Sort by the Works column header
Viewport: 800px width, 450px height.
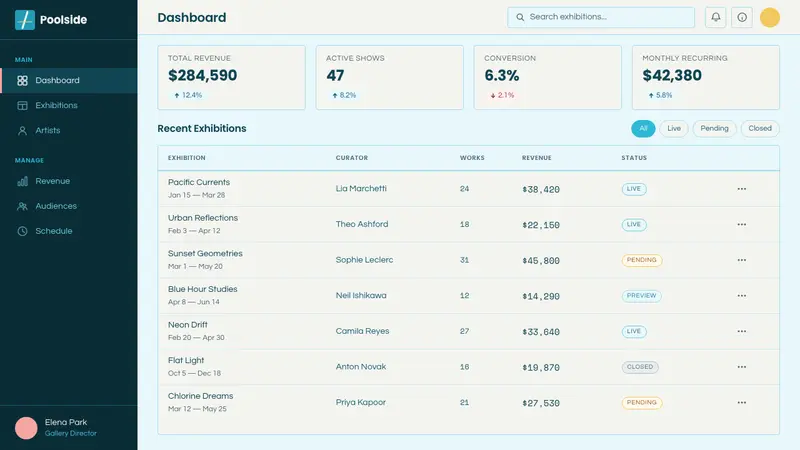click(x=472, y=158)
